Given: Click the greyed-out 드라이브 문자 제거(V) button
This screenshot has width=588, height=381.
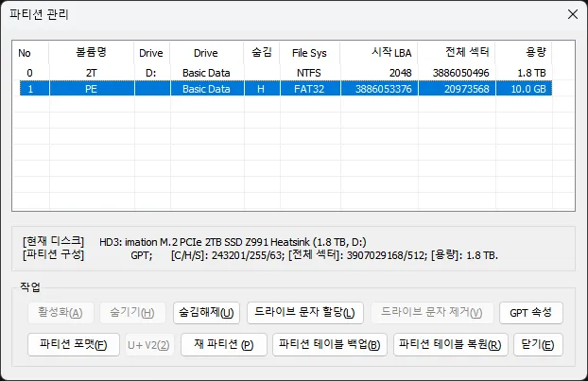Looking at the screenshot, I should [431, 313].
